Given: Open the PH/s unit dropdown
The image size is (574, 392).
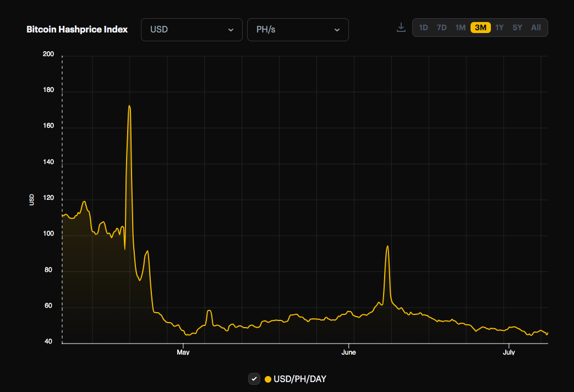Looking at the screenshot, I should tap(298, 30).
